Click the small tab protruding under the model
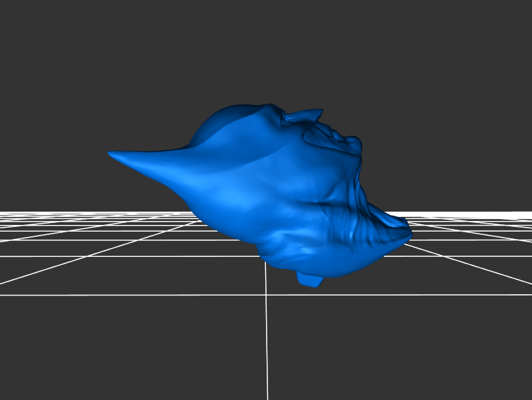The width and height of the screenshot is (532, 400). click(309, 280)
